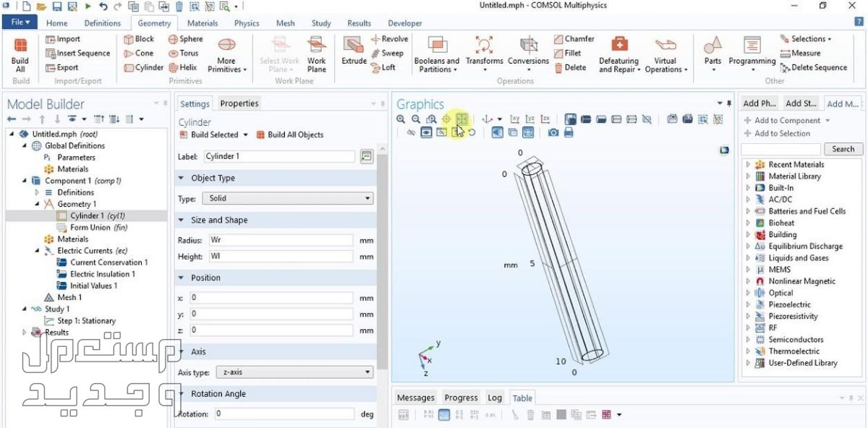Click the Revolve tool
The height and width of the screenshot is (428, 868).
click(389, 39)
